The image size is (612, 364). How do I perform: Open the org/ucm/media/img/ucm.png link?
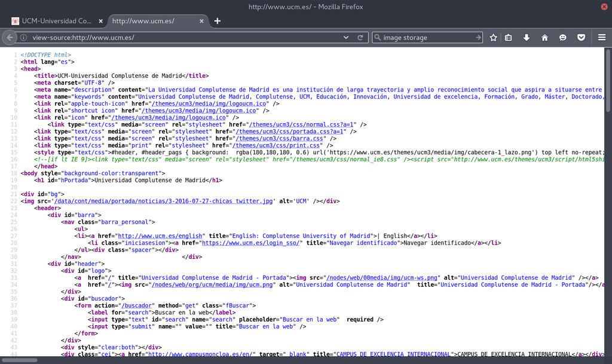212,285
